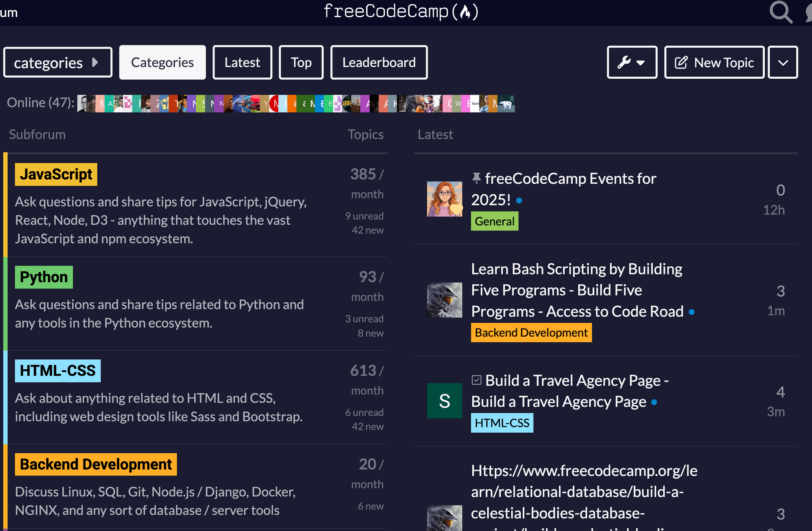Click the pin icon on Events topic
The height and width of the screenshot is (531, 812).
pyautogui.click(x=476, y=178)
